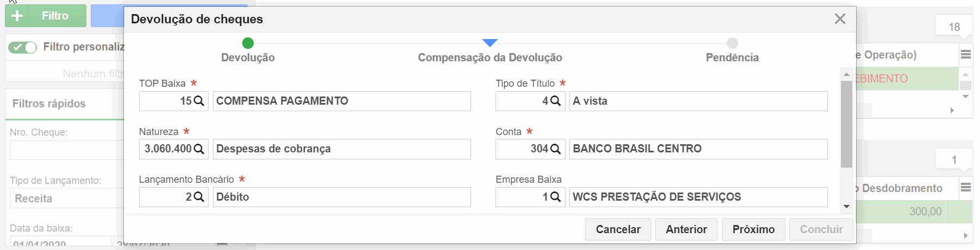Click the Próximo button

pyautogui.click(x=753, y=229)
